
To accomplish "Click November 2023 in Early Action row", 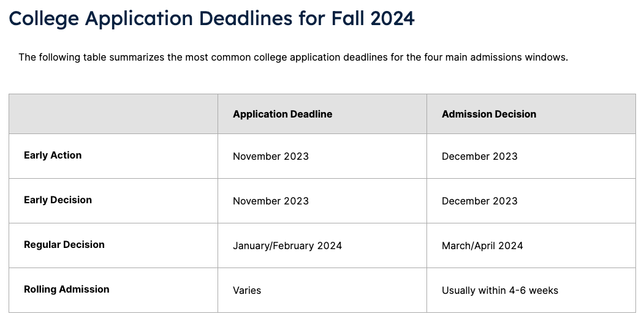I will 271,156.
